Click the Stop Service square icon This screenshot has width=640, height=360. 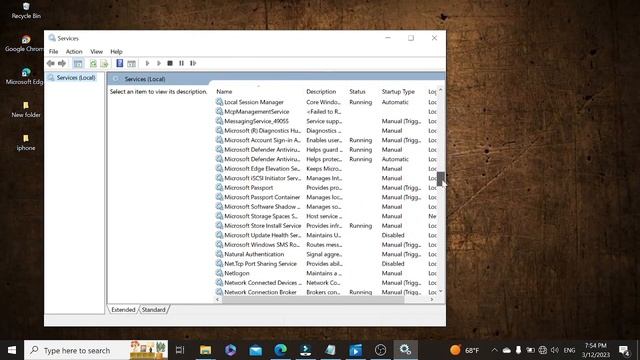[170, 63]
